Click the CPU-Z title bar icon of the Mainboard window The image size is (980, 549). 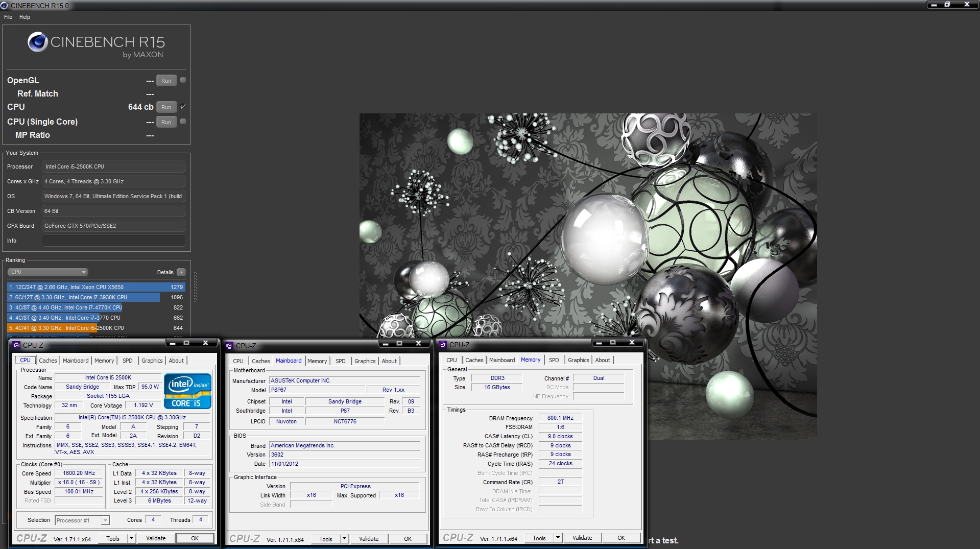point(229,346)
